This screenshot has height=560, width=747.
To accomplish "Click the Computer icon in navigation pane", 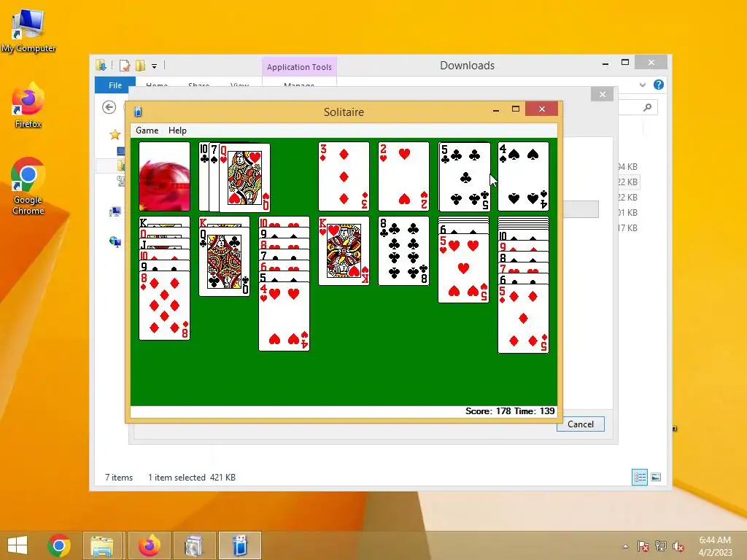I will tap(115, 212).
